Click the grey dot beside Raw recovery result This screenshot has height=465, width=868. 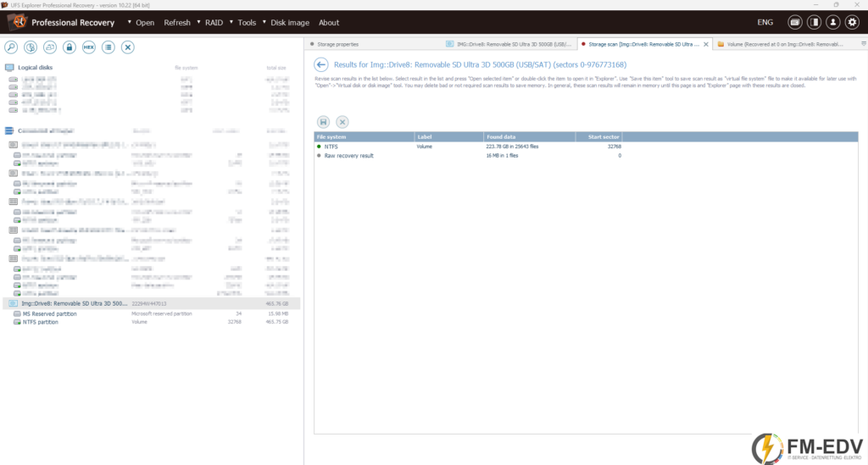(319, 155)
